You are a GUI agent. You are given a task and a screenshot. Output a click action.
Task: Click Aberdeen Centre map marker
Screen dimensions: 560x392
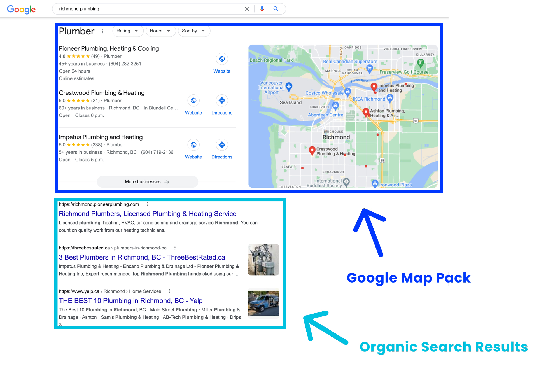pyautogui.click(x=335, y=106)
